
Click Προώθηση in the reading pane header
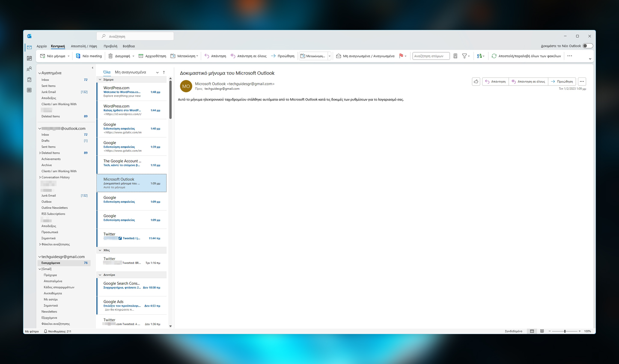pos(562,81)
